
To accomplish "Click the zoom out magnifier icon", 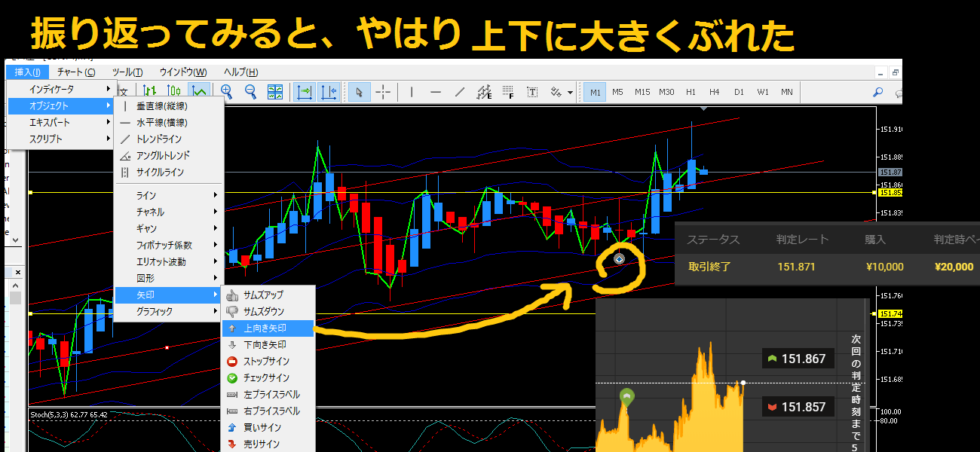I will [250, 92].
